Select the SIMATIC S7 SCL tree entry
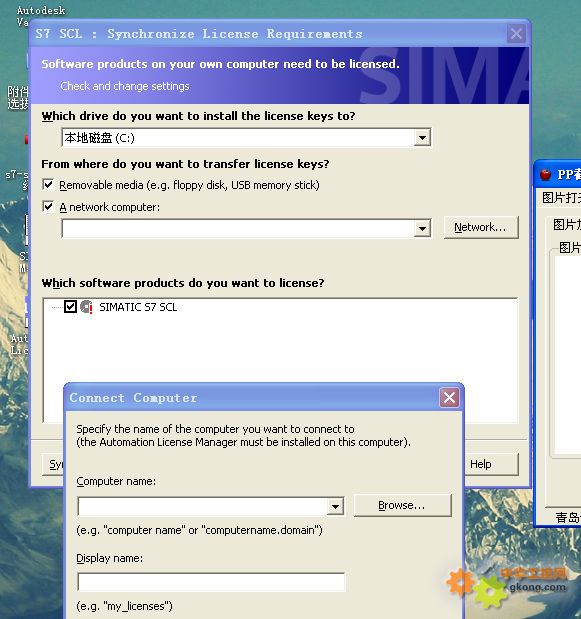The height and width of the screenshot is (619, 581). tap(138, 307)
